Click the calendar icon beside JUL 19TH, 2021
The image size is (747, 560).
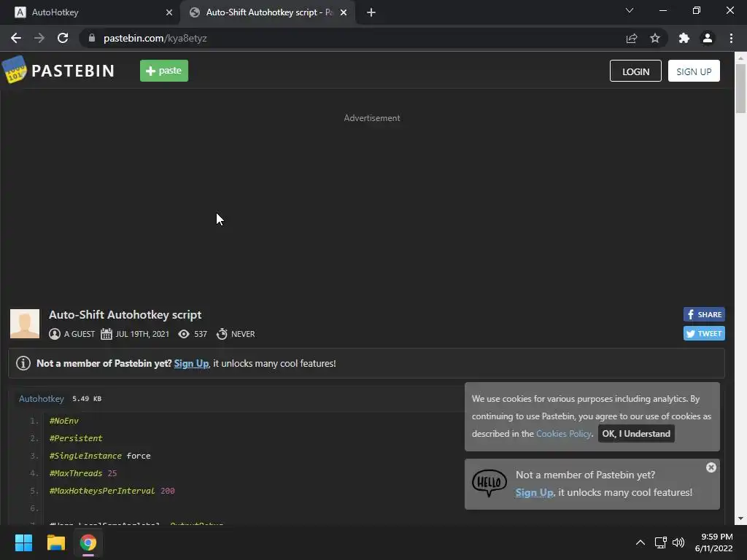107,334
